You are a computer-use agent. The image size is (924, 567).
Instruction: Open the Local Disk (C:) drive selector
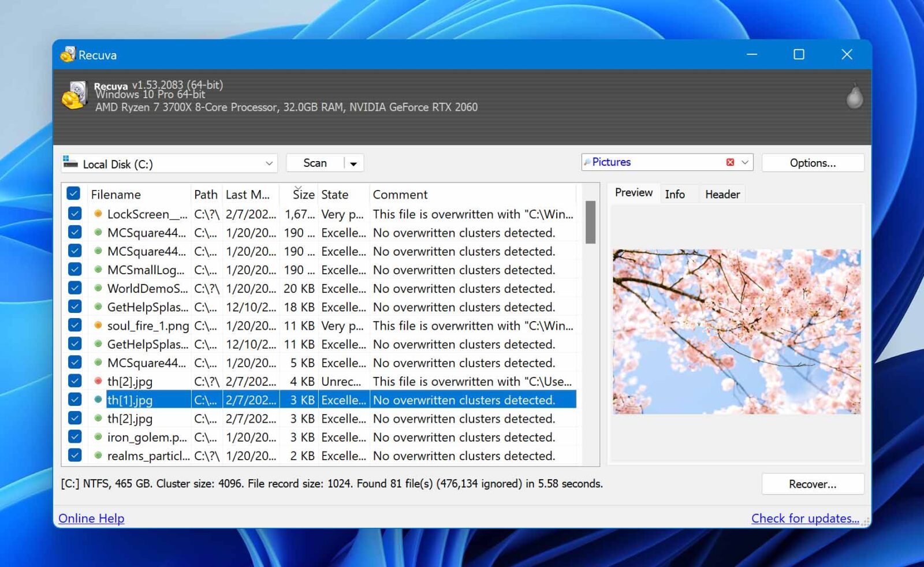coord(269,163)
